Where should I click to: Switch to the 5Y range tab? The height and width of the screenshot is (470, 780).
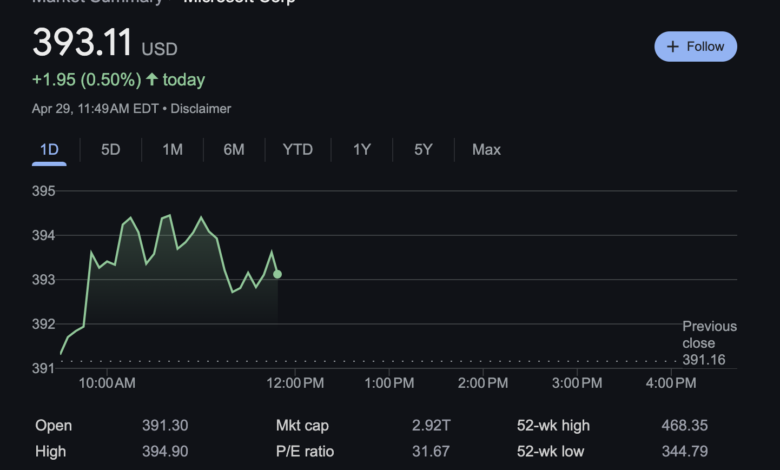point(423,150)
